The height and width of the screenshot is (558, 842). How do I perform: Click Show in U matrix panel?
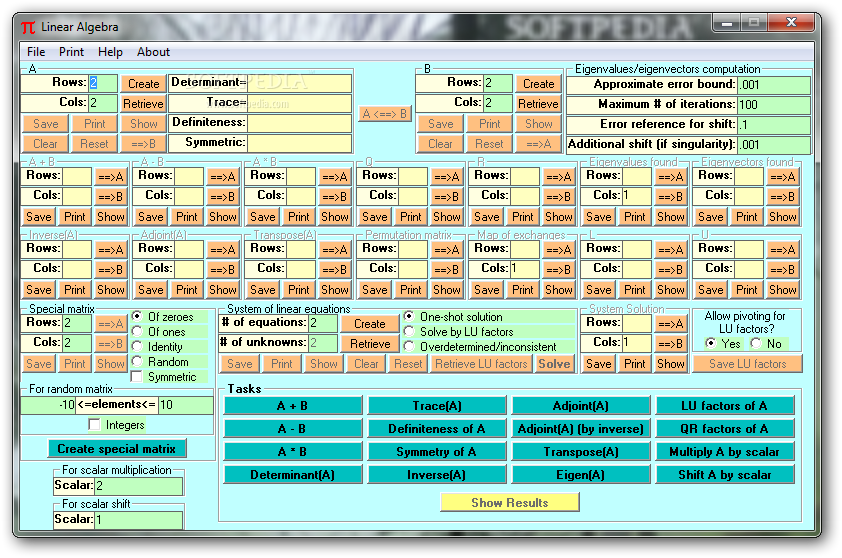coord(782,290)
